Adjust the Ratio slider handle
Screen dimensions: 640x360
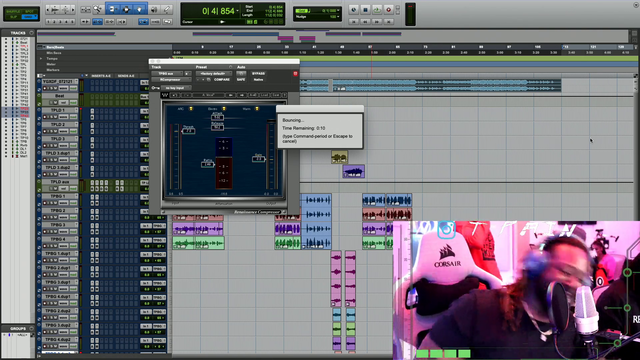207,164
